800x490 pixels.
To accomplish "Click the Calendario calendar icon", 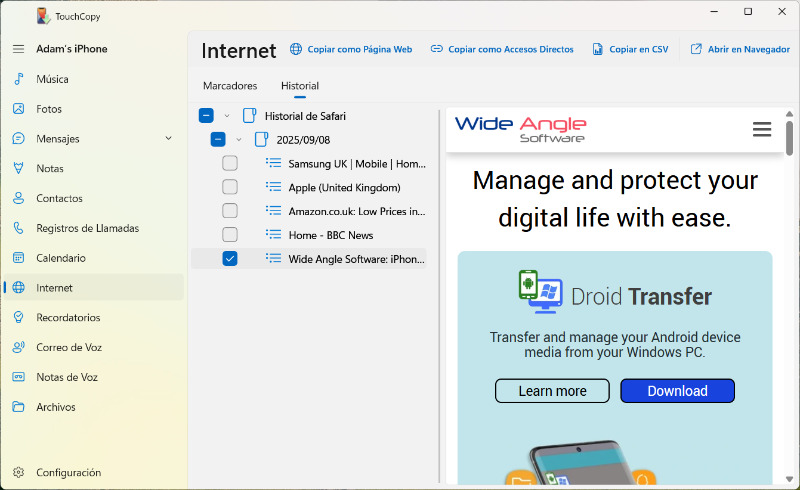I will (18, 258).
